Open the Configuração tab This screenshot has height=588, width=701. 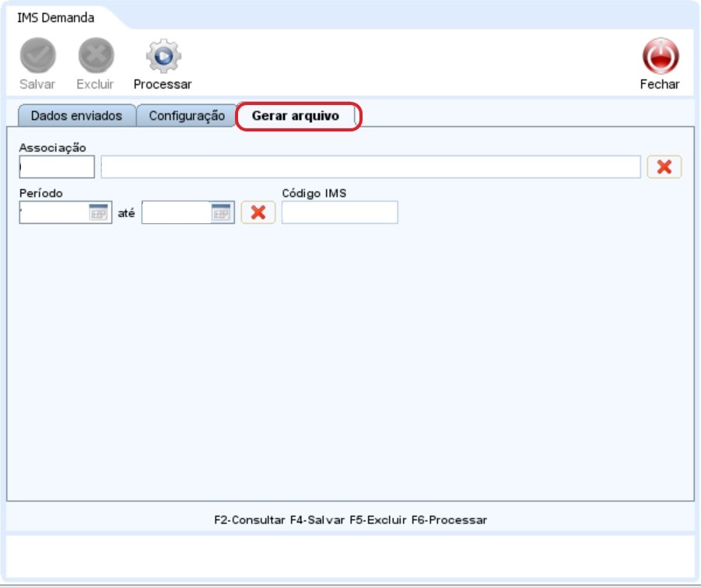[187, 116]
